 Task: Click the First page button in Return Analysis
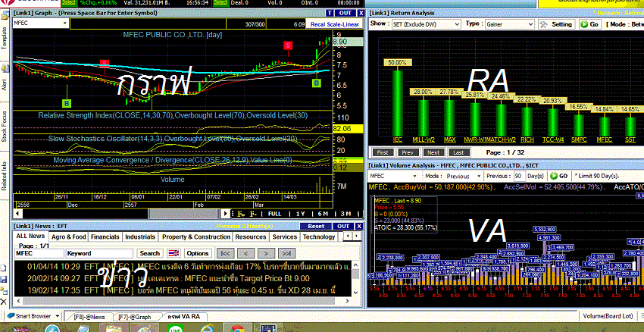pyautogui.click(x=383, y=152)
